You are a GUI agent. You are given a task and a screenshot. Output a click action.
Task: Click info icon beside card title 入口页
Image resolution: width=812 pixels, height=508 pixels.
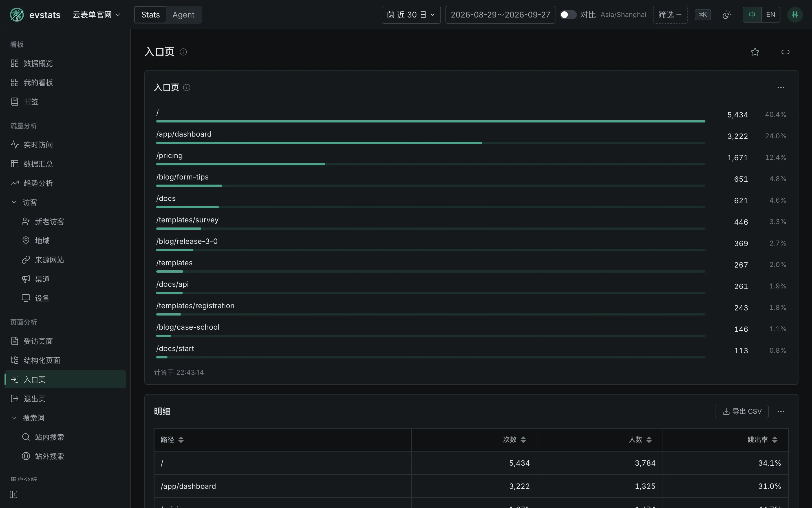click(187, 88)
